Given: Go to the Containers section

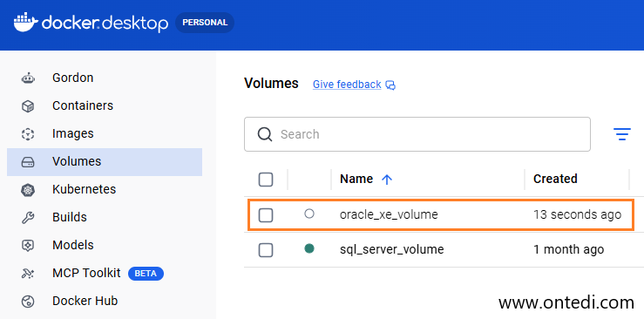Looking at the screenshot, I should [x=83, y=105].
